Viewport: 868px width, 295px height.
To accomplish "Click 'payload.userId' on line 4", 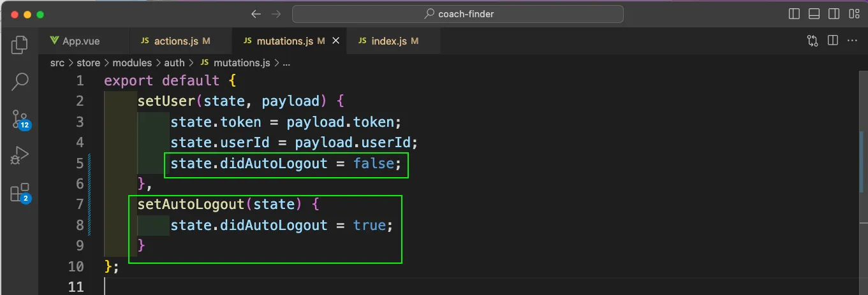I will 353,143.
